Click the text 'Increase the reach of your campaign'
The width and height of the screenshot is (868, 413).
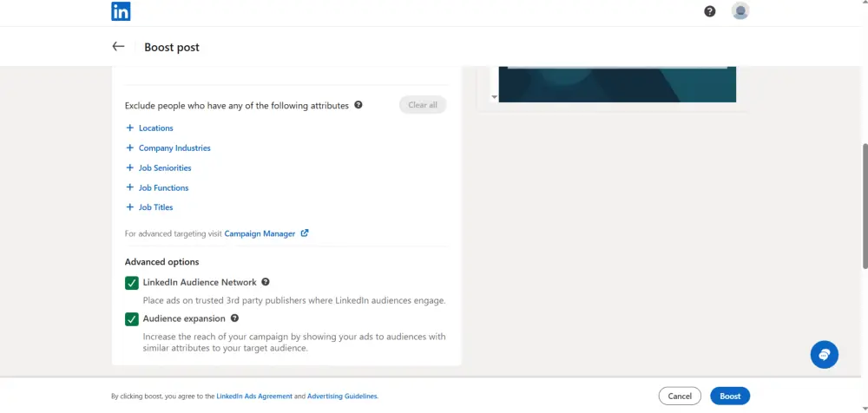pos(214,337)
